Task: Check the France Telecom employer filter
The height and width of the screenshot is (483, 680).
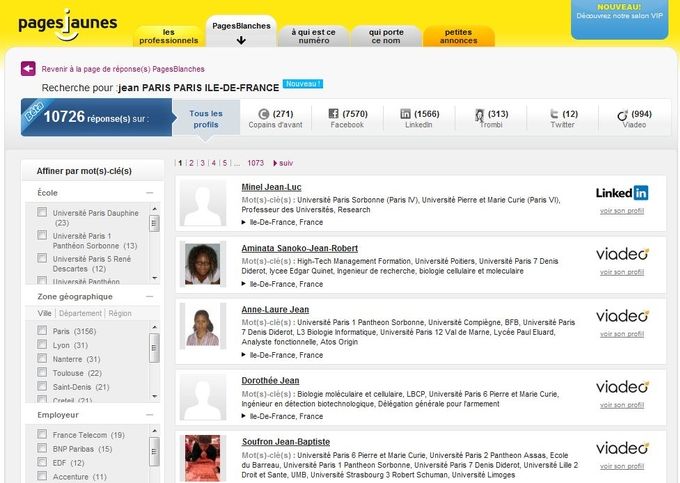Action: [x=42, y=434]
